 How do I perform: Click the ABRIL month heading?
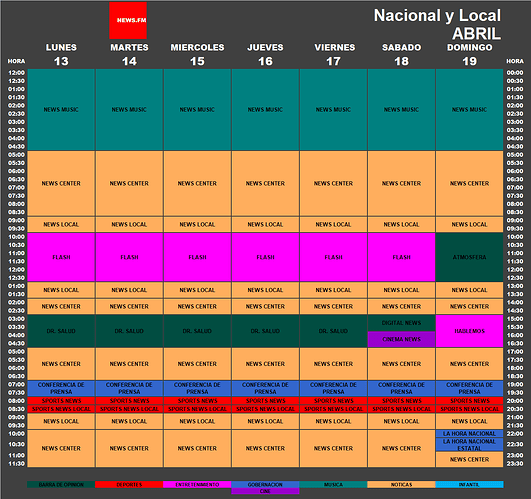coord(476,34)
